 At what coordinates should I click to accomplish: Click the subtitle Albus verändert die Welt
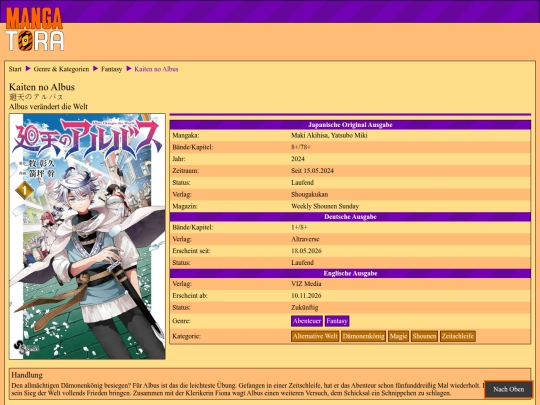pyautogui.click(x=48, y=107)
